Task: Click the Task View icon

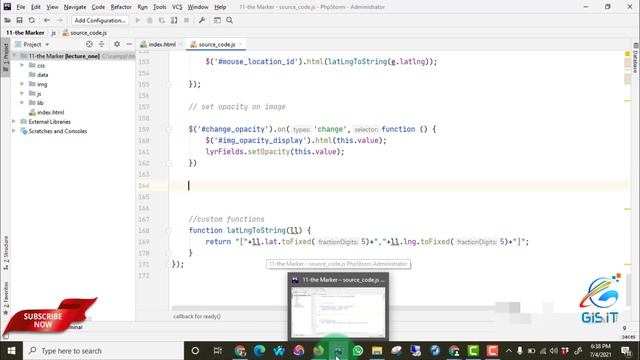Action: click(218, 351)
